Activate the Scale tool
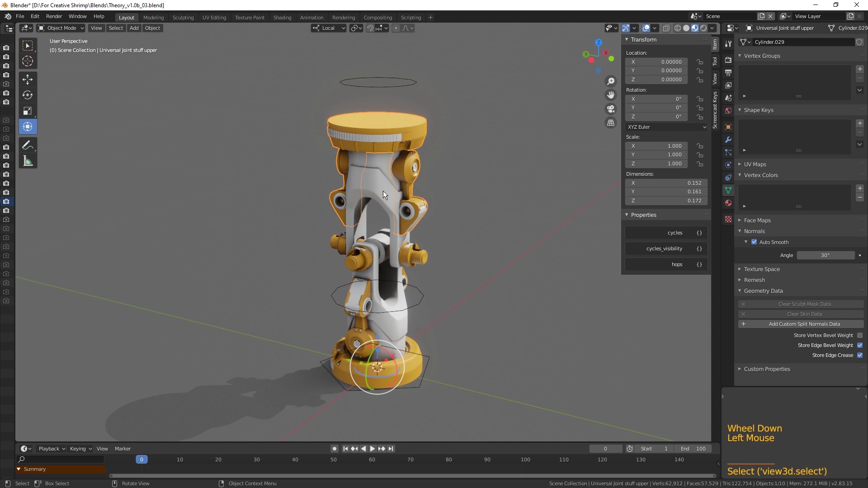The width and height of the screenshot is (868, 488). [28, 111]
